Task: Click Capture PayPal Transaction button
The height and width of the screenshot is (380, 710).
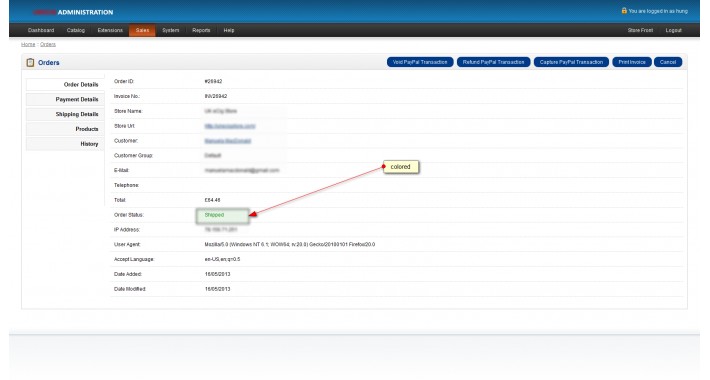Action: tap(571, 62)
